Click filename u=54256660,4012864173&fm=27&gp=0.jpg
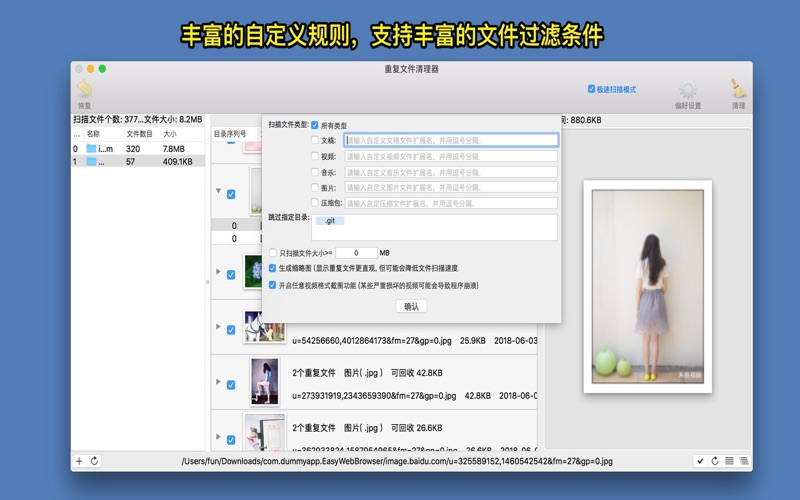The height and width of the screenshot is (500, 800). pos(371,340)
